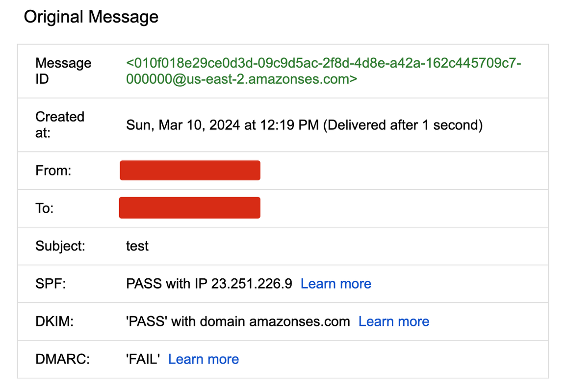Click the redacted From address
This screenshot has width=566, height=392.
tap(190, 170)
